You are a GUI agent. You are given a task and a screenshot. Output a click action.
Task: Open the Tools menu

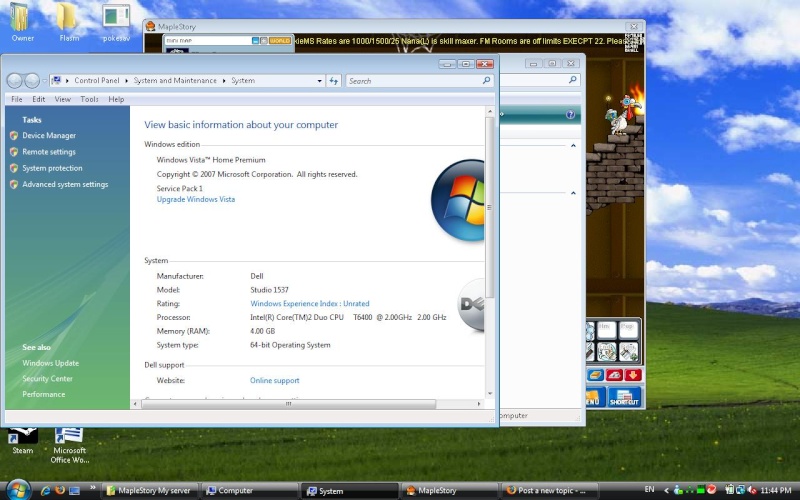[89, 99]
